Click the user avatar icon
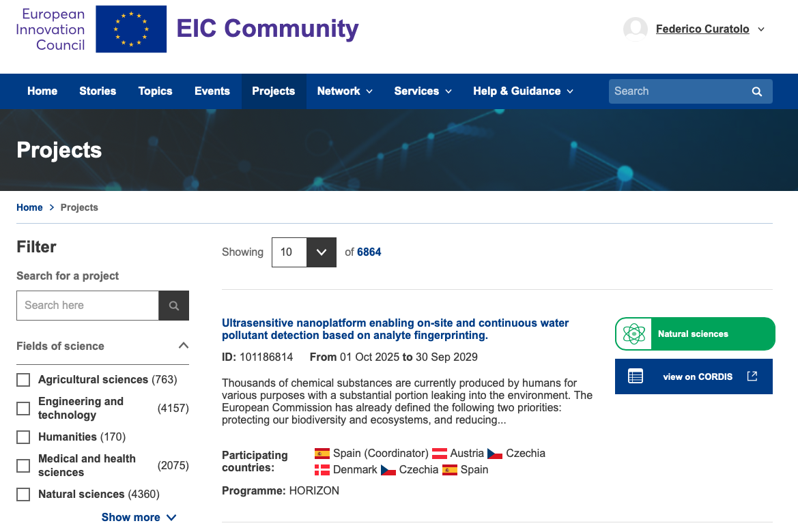 click(635, 29)
